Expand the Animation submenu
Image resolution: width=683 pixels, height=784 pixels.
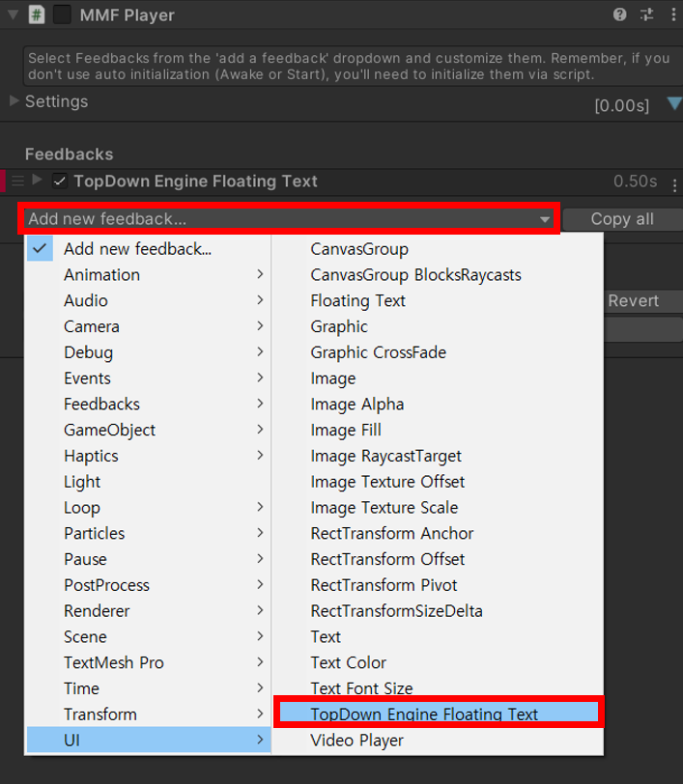149,274
